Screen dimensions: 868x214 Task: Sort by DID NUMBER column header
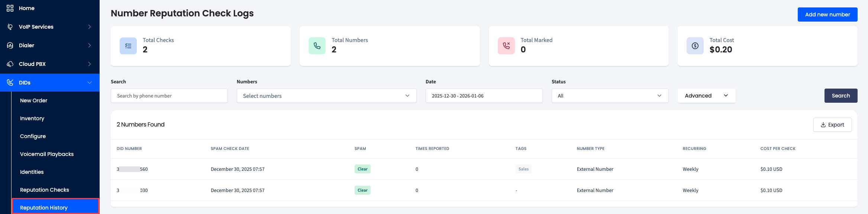point(129,148)
